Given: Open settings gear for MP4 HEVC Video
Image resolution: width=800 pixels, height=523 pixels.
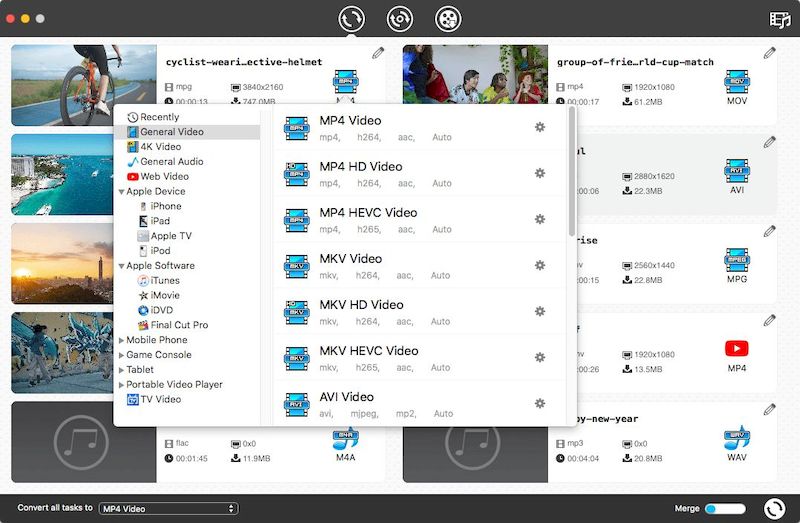Looking at the screenshot, I should click(x=540, y=219).
